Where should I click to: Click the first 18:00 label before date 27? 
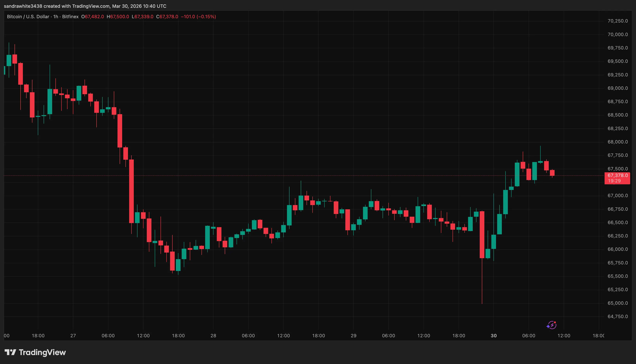[38, 336]
